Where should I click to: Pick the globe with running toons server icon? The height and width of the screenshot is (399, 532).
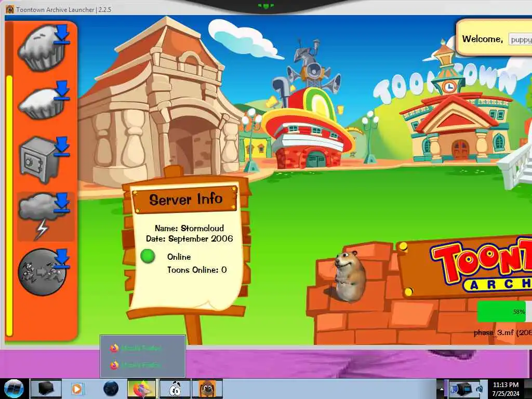pos(44,272)
